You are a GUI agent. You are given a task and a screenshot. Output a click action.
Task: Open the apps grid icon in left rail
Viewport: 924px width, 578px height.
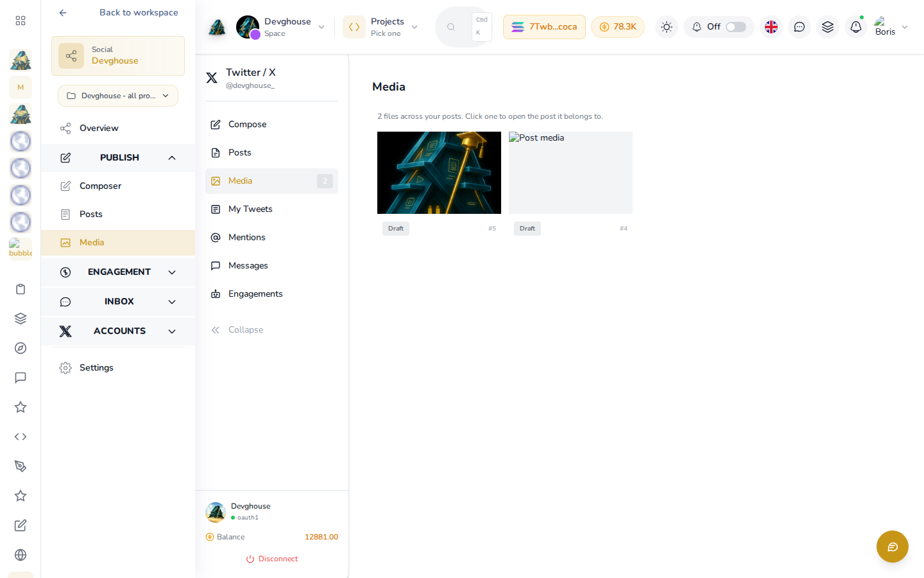click(21, 21)
